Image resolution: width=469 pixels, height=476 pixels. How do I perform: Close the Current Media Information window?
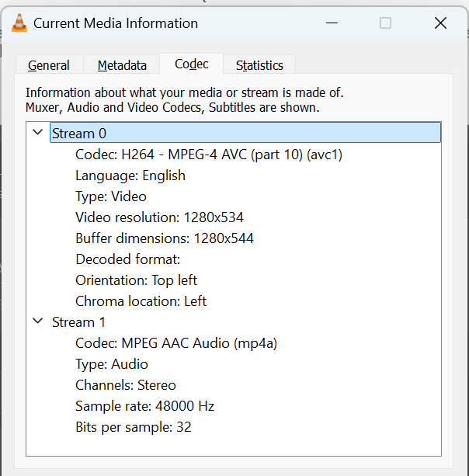coord(440,23)
